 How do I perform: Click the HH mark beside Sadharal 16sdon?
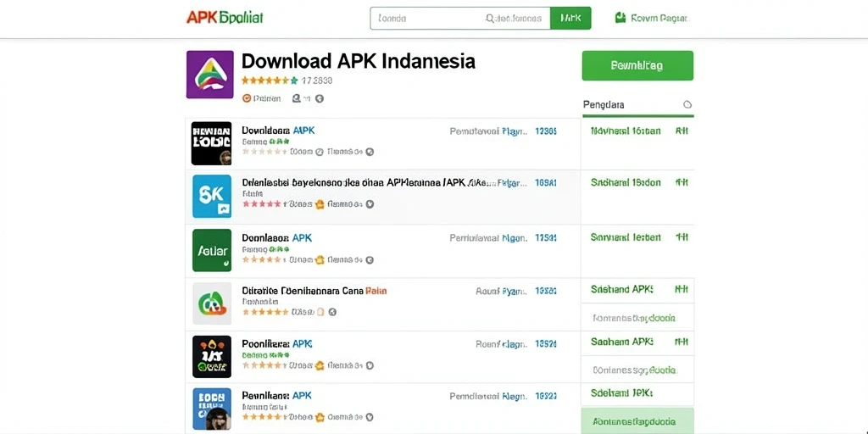click(x=682, y=182)
